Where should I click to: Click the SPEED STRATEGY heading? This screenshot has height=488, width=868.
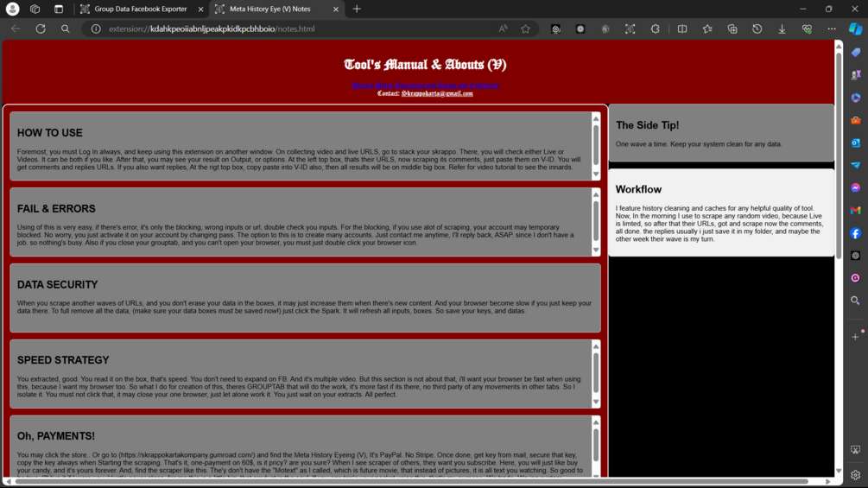[63, 360]
